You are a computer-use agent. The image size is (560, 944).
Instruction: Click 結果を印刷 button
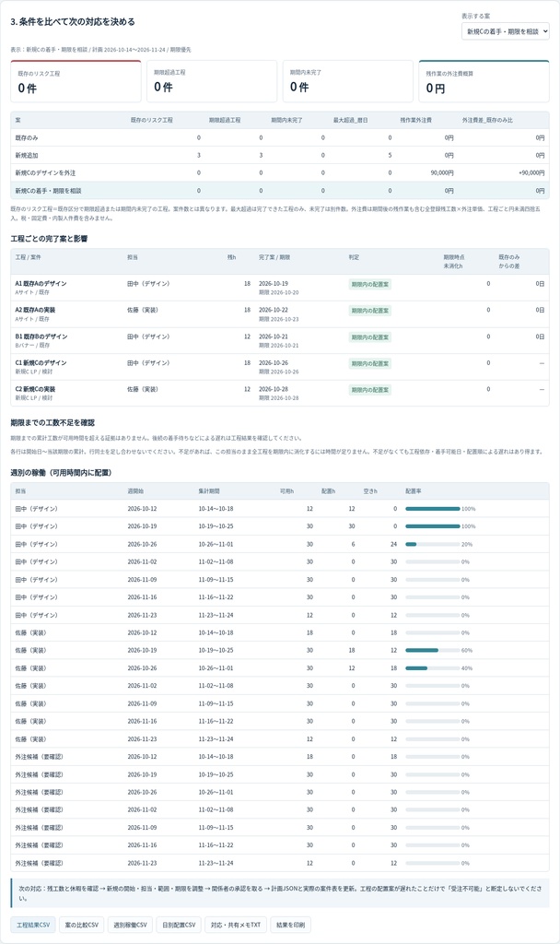pyautogui.click(x=290, y=925)
